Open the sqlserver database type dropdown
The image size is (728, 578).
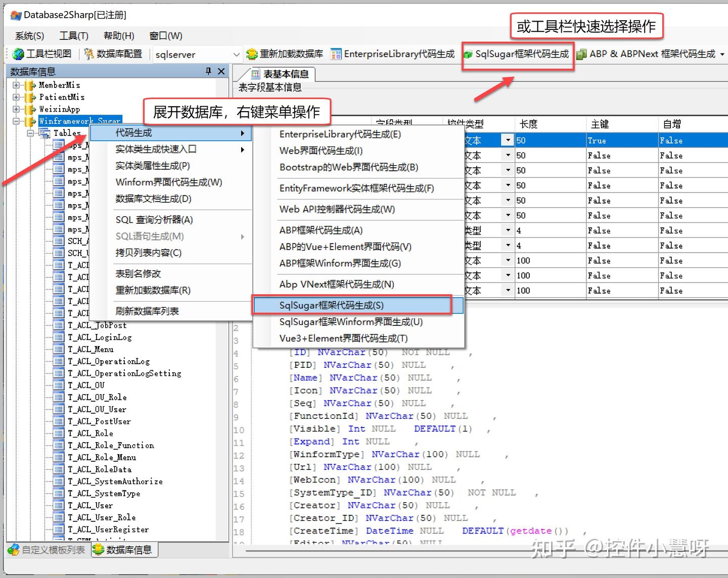[x=238, y=54]
